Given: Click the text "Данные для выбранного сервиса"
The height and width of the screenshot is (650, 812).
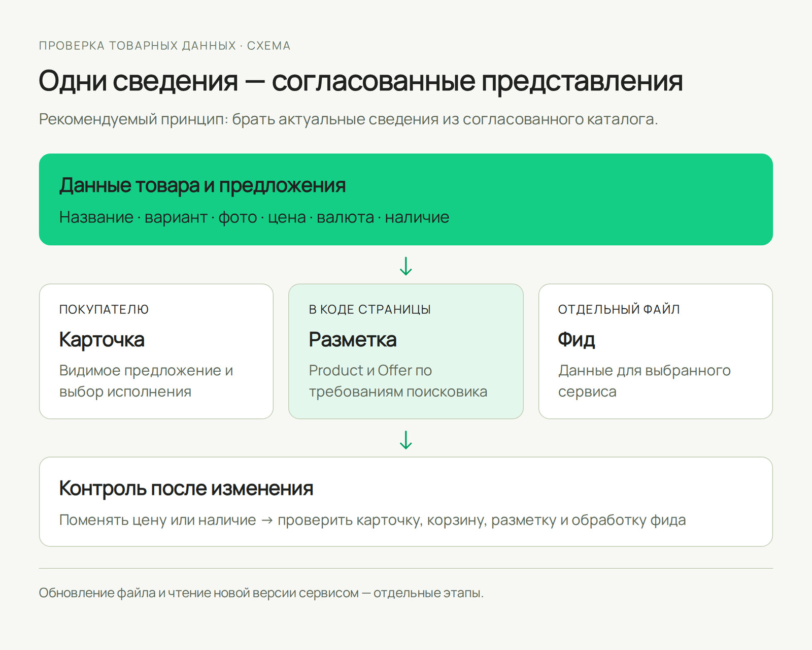Looking at the screenshot, I should pyautogui.click(x=645, y=381).
